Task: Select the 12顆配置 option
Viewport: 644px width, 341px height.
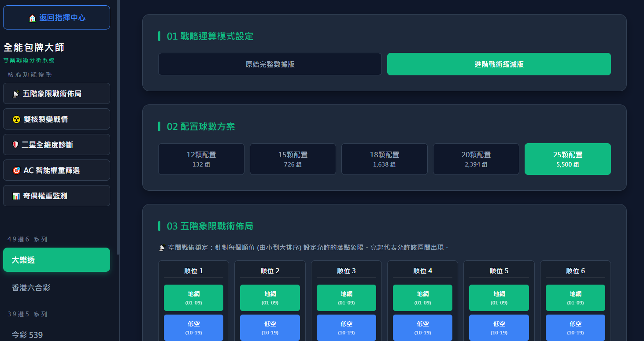Action: click(201, 159)
